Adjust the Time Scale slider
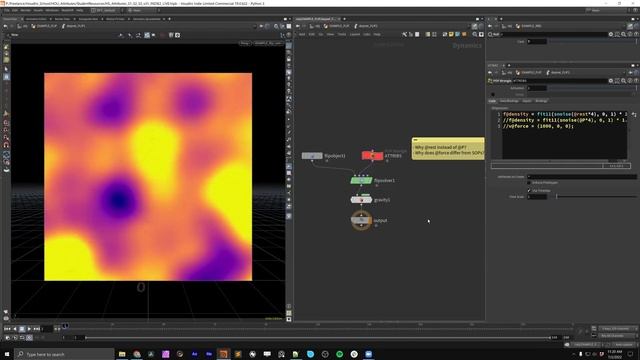This screenshot has width=640, height=360. pyautogui.click(x=596, y=197)
